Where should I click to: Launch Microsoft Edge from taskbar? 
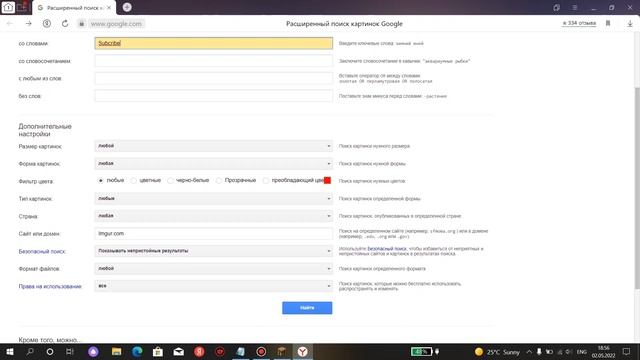click(x=137, y=351)
